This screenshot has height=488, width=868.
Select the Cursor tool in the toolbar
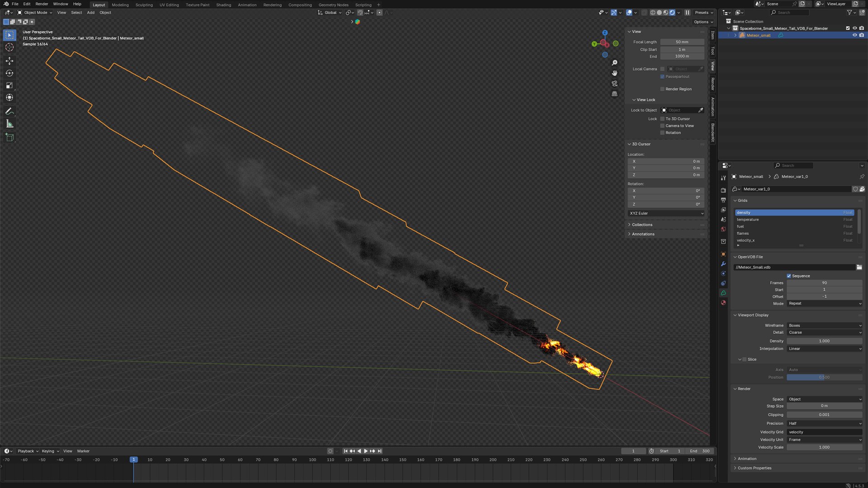[9, 47]
